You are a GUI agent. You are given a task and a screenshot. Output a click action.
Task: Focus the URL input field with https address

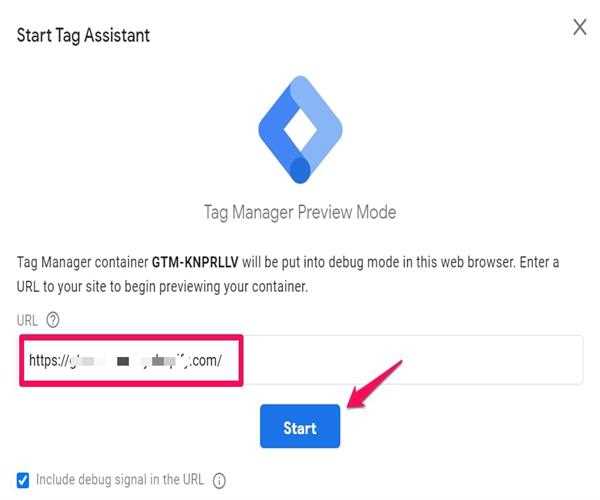(301, 360)
